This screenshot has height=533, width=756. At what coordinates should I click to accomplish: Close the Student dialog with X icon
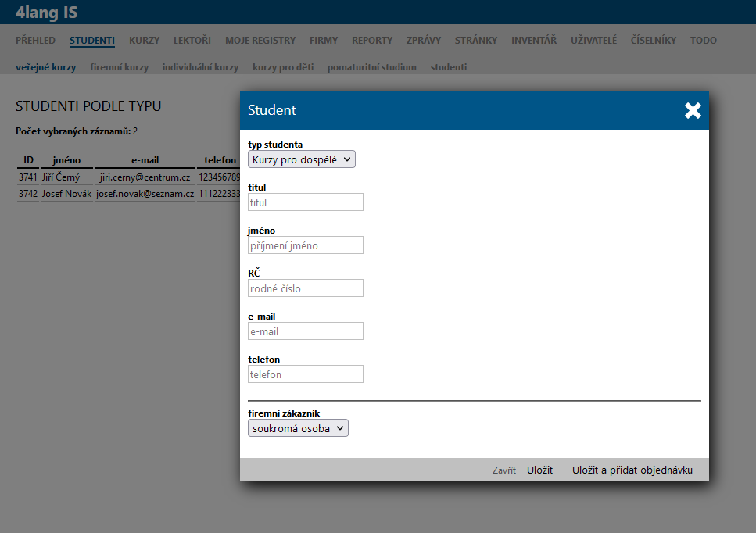(x=693, y=110)
